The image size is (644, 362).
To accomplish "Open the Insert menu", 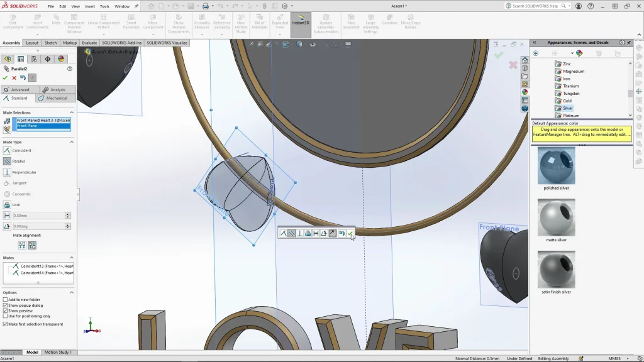I will pyautogui.click(x=90, y=6).
